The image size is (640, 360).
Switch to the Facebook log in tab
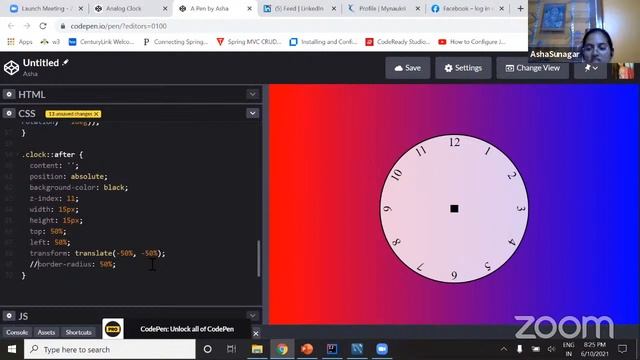[x=467, y=8]
